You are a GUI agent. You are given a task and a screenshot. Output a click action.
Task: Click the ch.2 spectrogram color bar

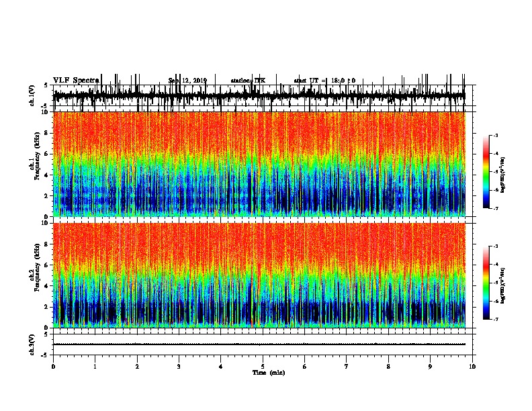486,283
